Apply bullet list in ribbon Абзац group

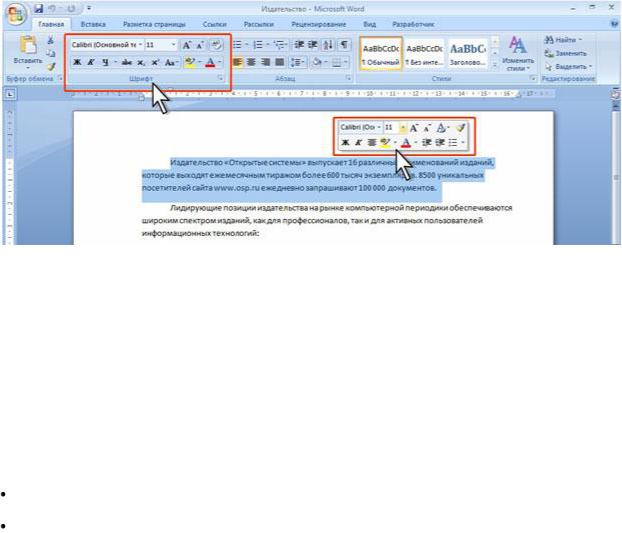point(238,45)
